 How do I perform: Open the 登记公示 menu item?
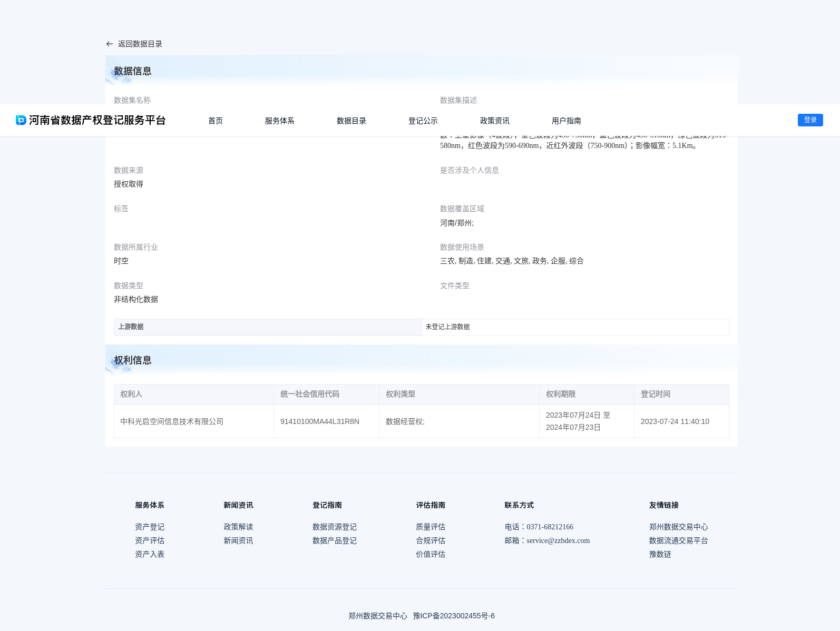[x=423, y=121]
